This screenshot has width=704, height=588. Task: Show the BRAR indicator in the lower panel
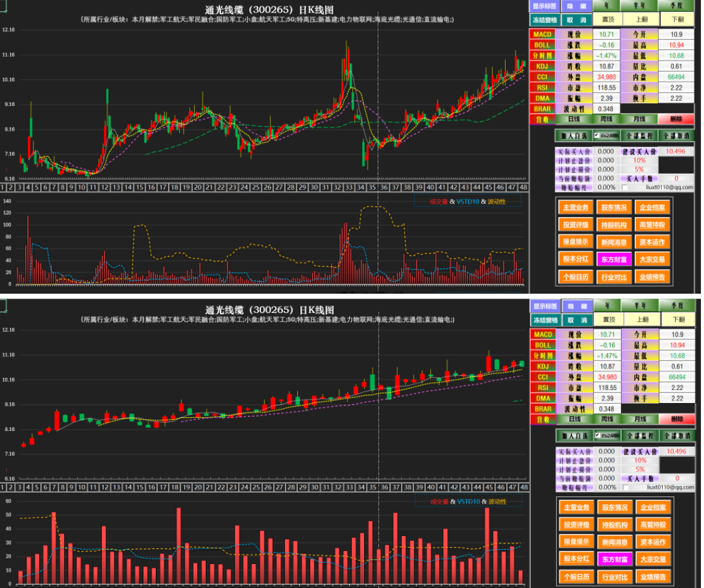(543, 409)
